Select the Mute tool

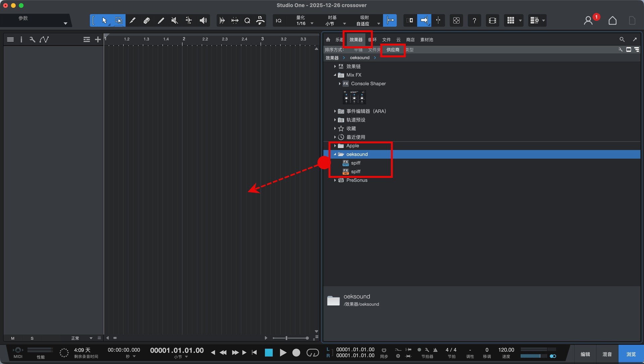coord(174,20)
